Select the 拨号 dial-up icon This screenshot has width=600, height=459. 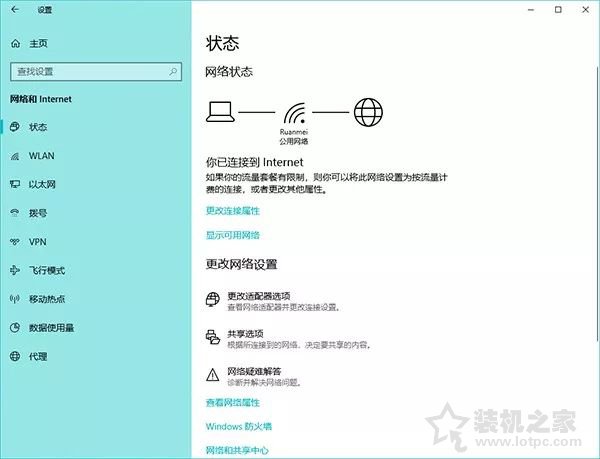click(x=15, y=213)
